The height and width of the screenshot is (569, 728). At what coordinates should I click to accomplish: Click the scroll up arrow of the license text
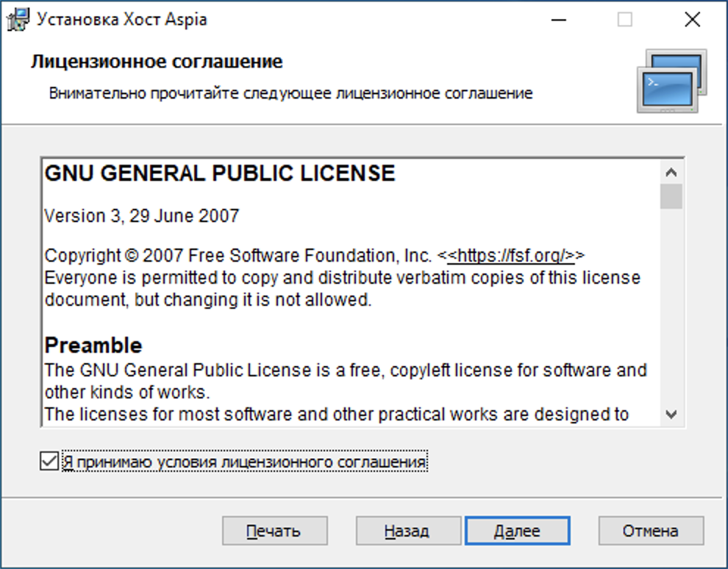pos(671,173)
